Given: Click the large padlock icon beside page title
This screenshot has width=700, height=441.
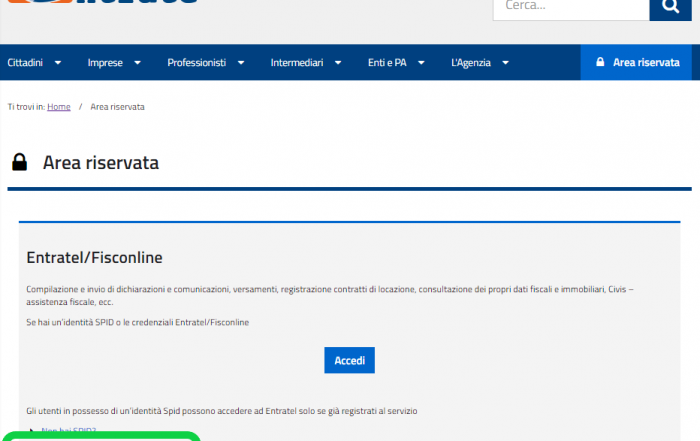Looking at the screenshot, I should click(x=19, y=162).
